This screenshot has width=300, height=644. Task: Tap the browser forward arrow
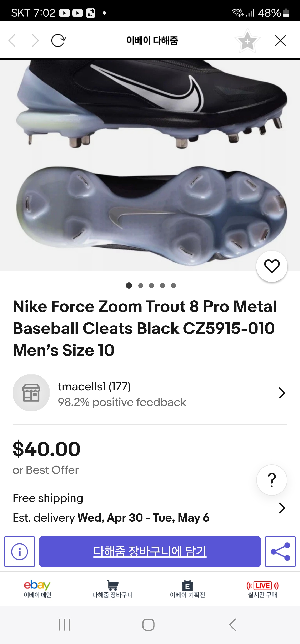[x=35, y=40]
